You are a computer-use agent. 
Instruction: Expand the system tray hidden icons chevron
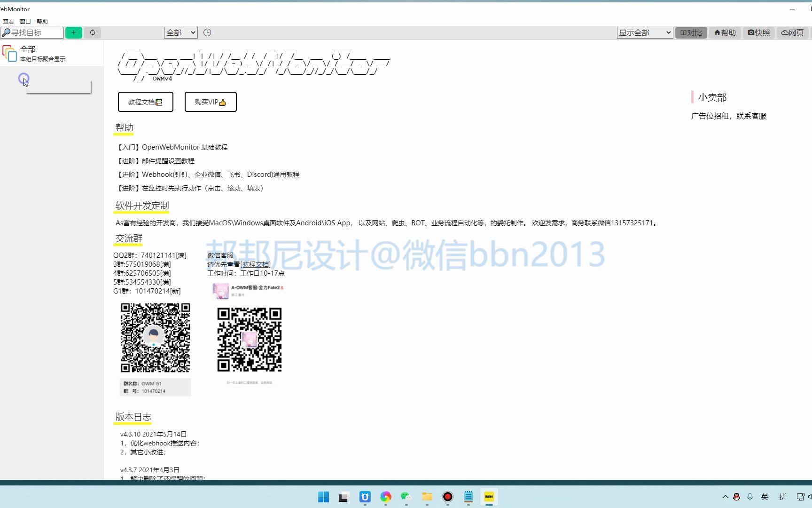pos(725,497)
